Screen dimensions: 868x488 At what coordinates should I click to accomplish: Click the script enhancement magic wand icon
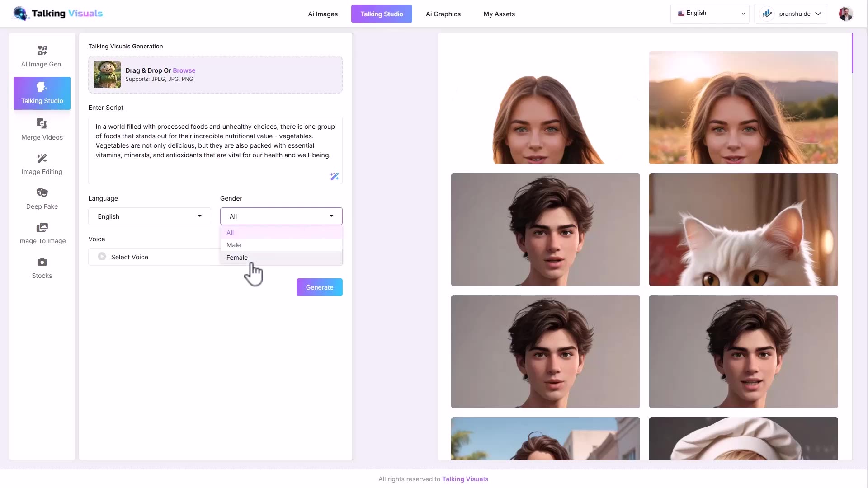click(x=335, y=176)
